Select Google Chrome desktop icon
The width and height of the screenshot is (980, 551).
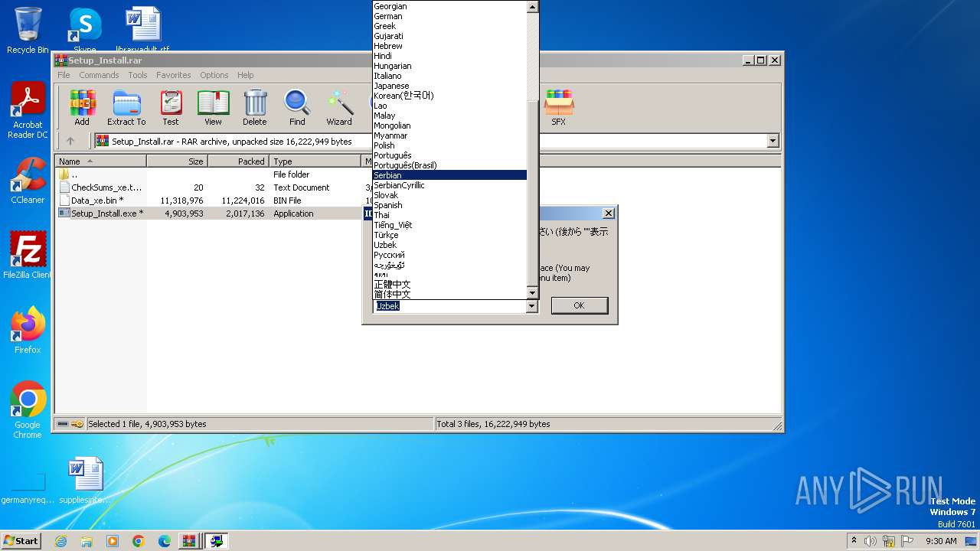[x=28, y=410]
